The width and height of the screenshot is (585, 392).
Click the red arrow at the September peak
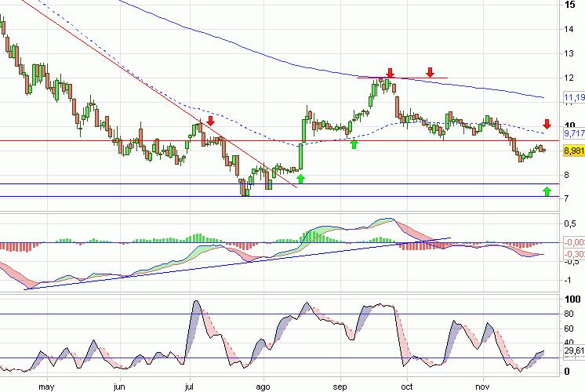(390, 73)
